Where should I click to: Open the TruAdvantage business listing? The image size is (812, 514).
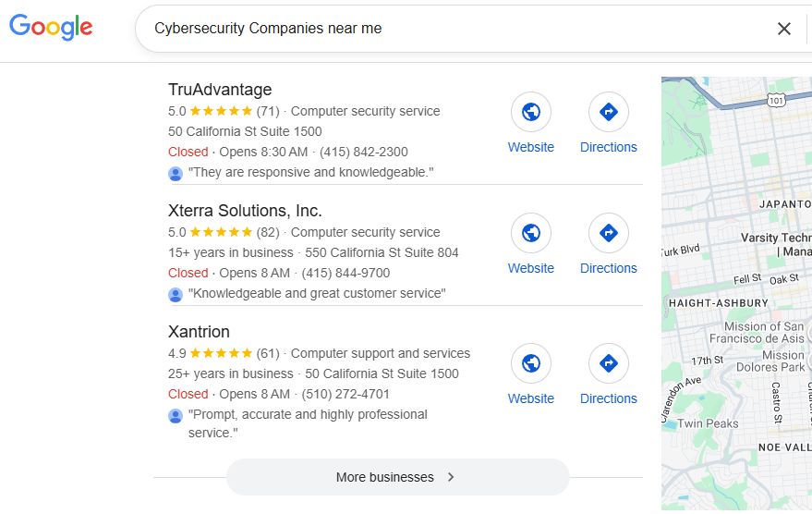tap(220, 90)
